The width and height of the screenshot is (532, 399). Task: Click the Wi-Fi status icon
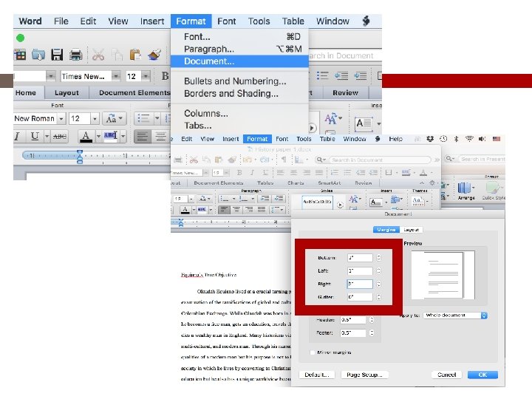(469, 139)
